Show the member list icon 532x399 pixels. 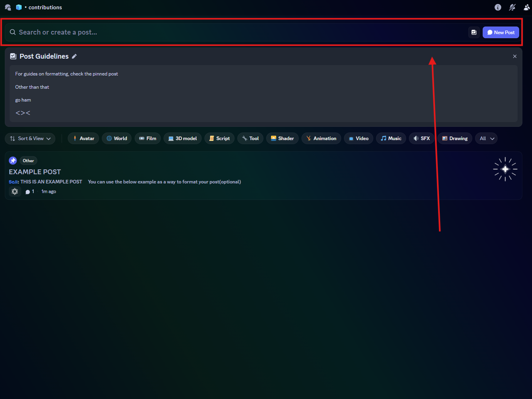(x=527, y=7)
